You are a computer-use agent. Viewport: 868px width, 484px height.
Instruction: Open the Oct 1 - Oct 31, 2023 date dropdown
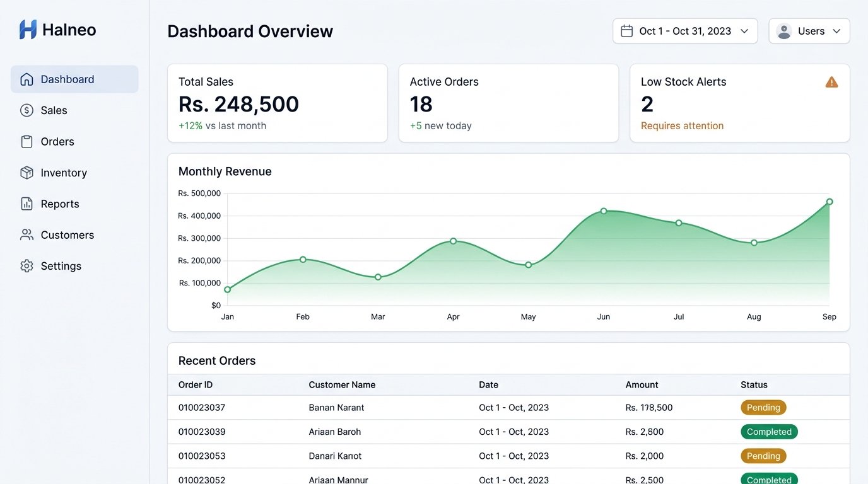pyautogui.click(x=685, y=31)
